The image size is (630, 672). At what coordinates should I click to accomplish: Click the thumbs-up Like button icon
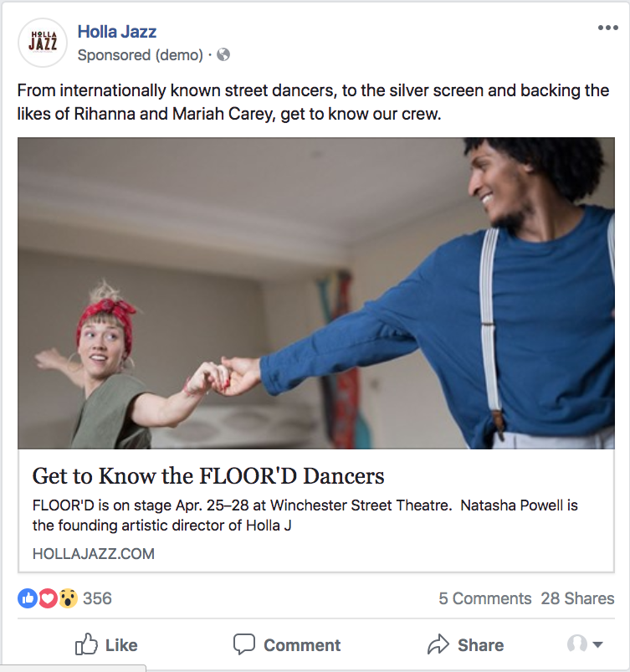click(x=86, y=644)
